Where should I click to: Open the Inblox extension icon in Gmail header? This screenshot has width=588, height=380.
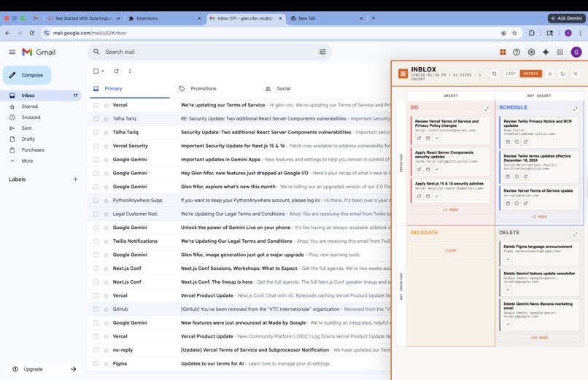pyautogui.click(x=503, y=52)
